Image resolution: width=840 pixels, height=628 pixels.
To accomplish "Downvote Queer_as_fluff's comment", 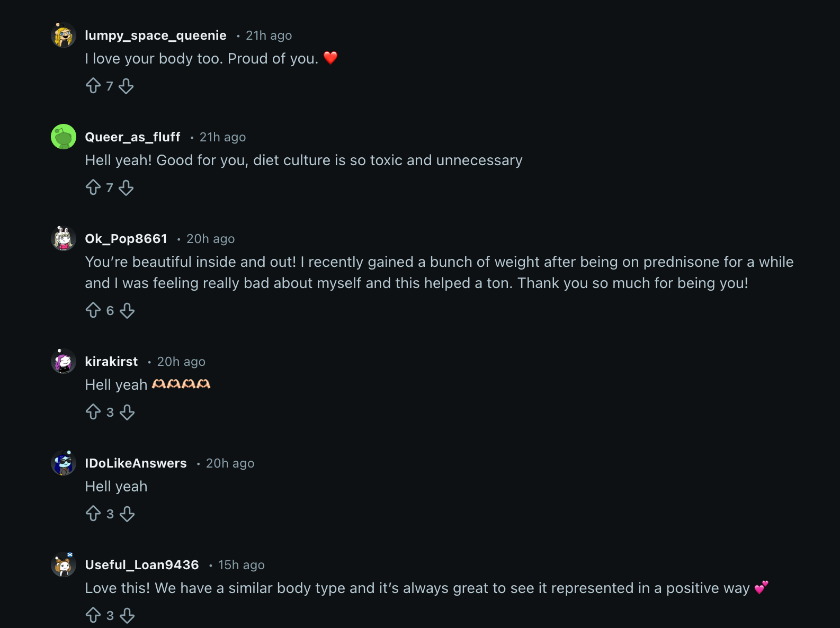I will tap(126, 187).
